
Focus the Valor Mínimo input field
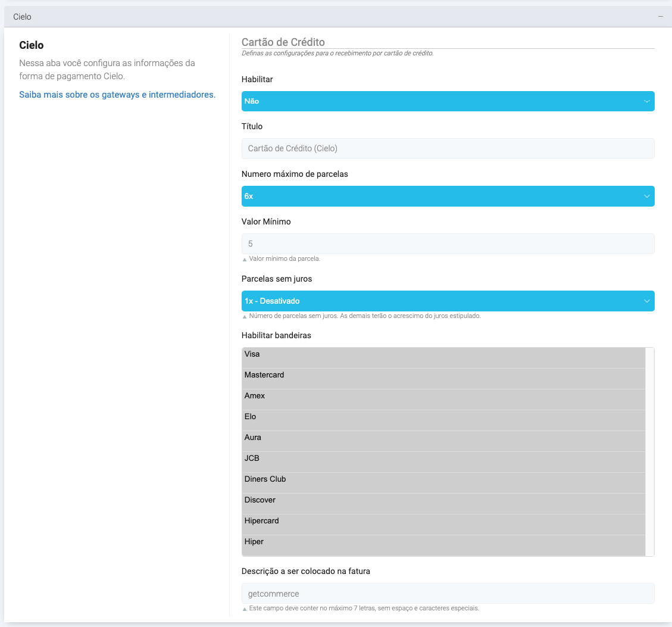click(x=448, y=244)
